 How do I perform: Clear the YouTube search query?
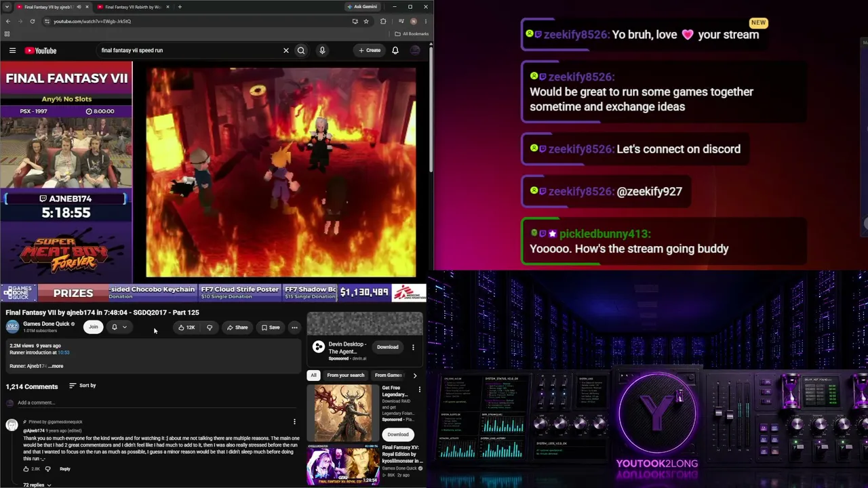pos(286,50)
